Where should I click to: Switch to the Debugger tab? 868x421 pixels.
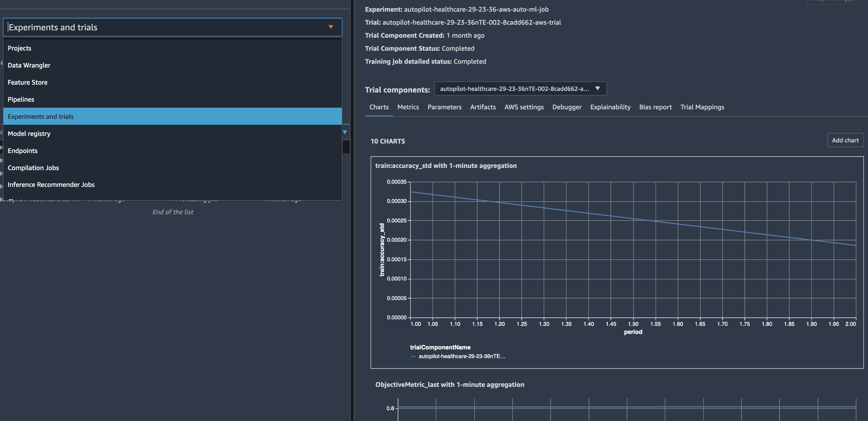[566, 107]
